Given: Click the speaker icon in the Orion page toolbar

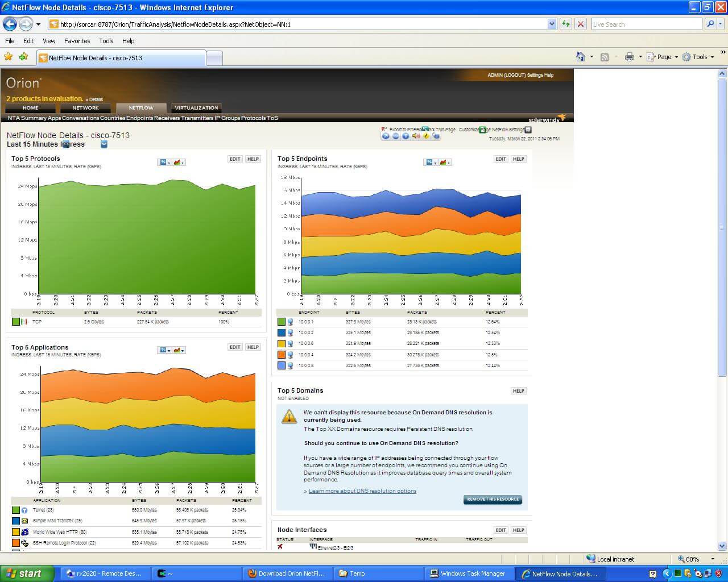Looking at the screenshot, I should click(x=416, y=136).
